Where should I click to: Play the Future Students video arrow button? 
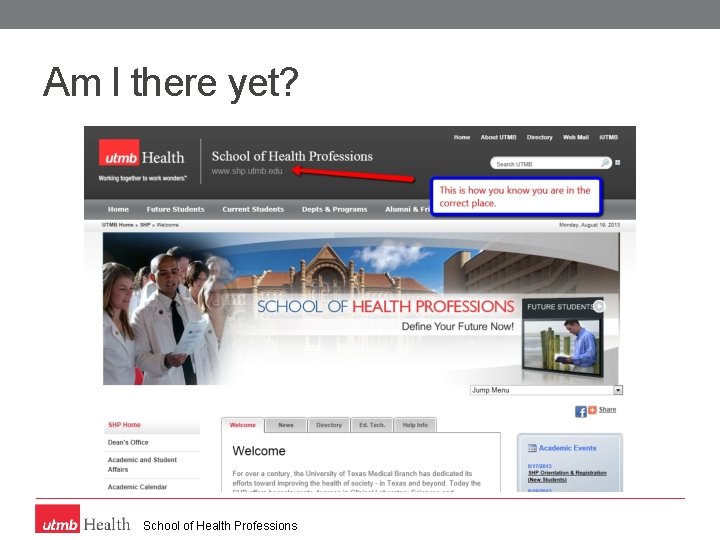599,306
